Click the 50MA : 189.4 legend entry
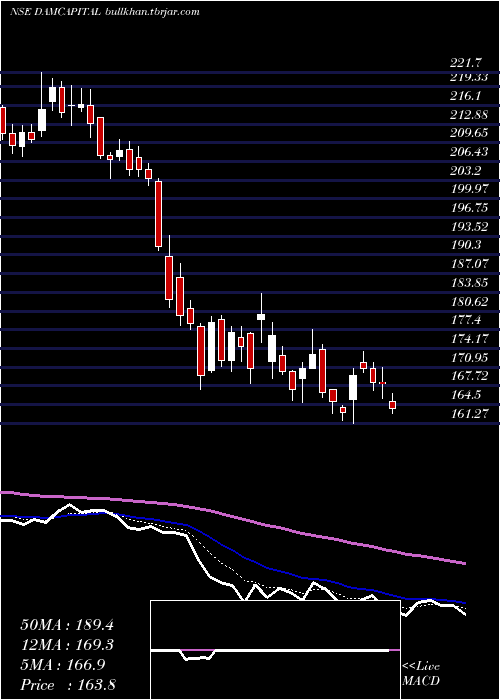500x700 pixels. [67, 625]
